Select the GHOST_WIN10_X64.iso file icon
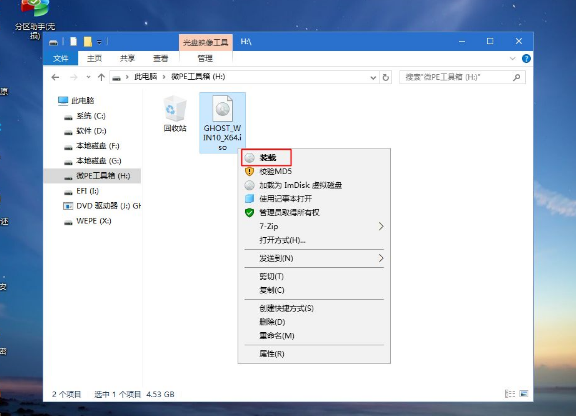Screen dimensions: 576x416 [x=222, y=123]
